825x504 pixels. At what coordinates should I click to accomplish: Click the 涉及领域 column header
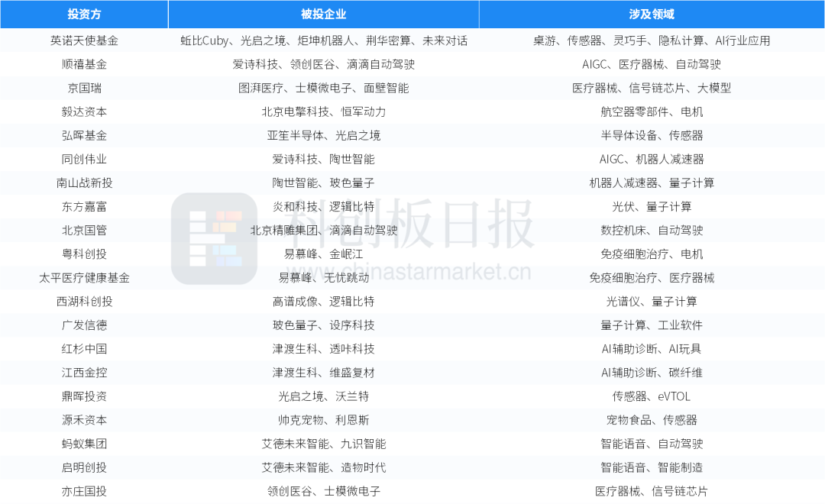point(652,14)
